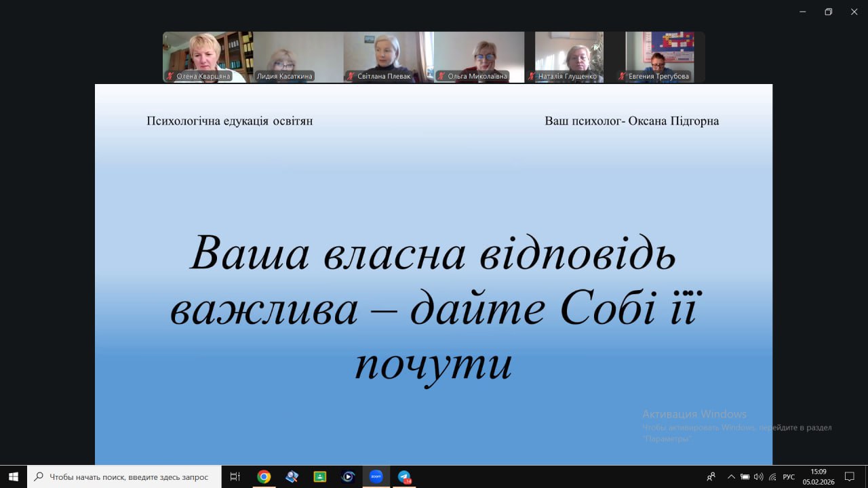Expand hidden system tray icons

click(730, 476)
